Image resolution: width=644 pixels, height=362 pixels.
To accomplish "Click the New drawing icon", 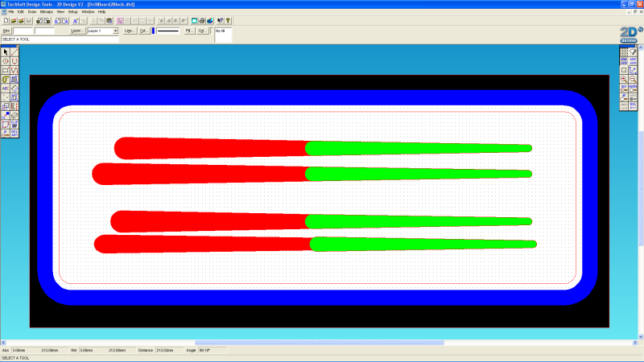I will pyautogui.click(x=6, y=21).
